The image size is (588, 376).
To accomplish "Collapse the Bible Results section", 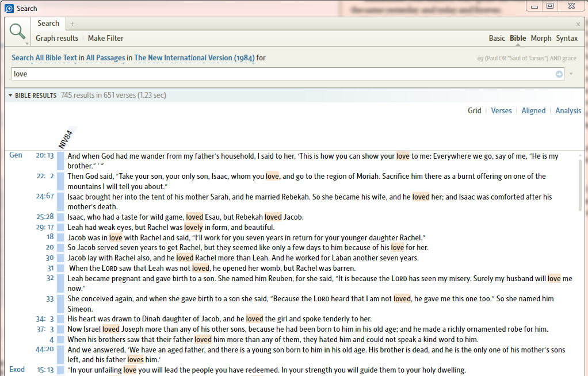I will (x=10, y=95).
